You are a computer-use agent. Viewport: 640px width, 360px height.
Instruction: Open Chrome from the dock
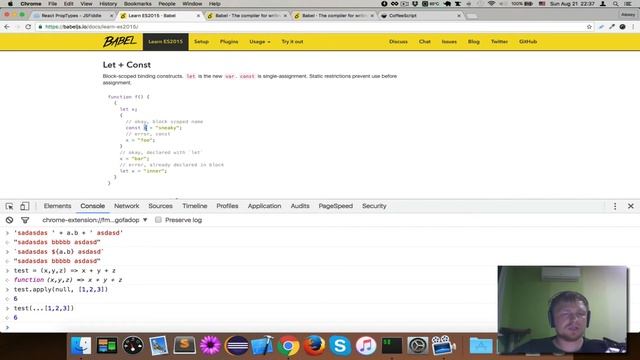coord(288,346)
